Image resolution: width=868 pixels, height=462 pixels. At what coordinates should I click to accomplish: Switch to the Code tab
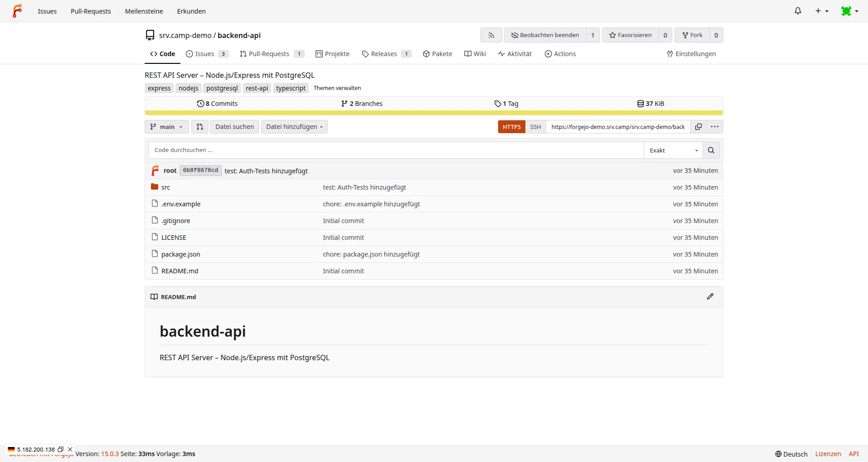pyautogui.click(x=163, y=54)
